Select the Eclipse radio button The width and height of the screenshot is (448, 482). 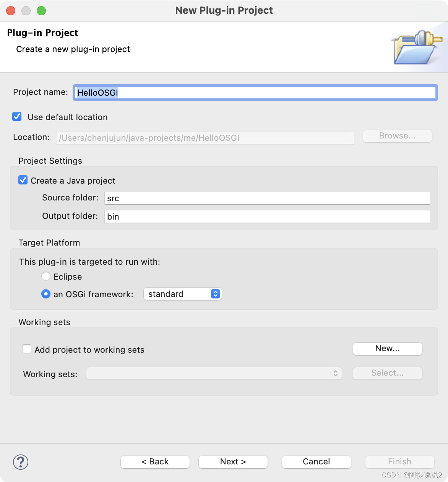click(x=46, y=276)
